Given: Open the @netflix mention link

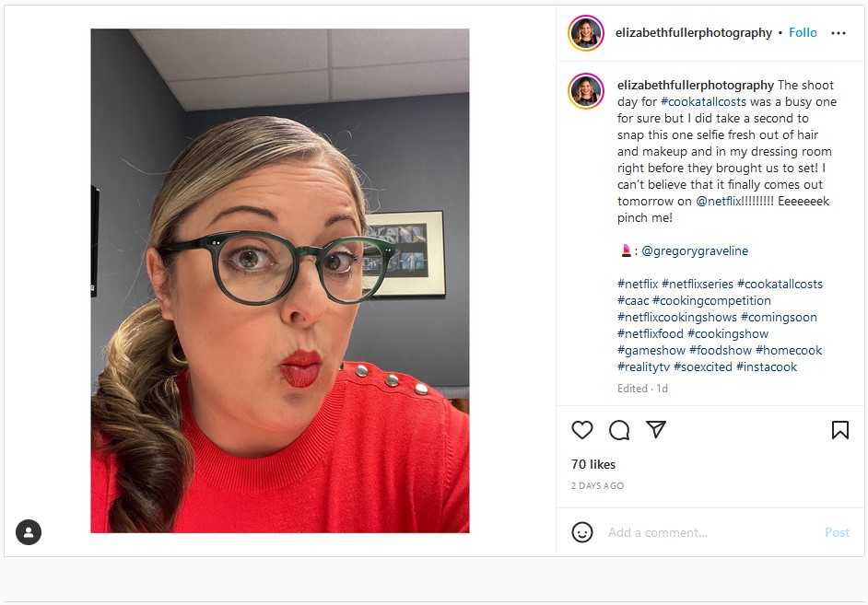Looking at the screenshot, I should click(734, 202).
